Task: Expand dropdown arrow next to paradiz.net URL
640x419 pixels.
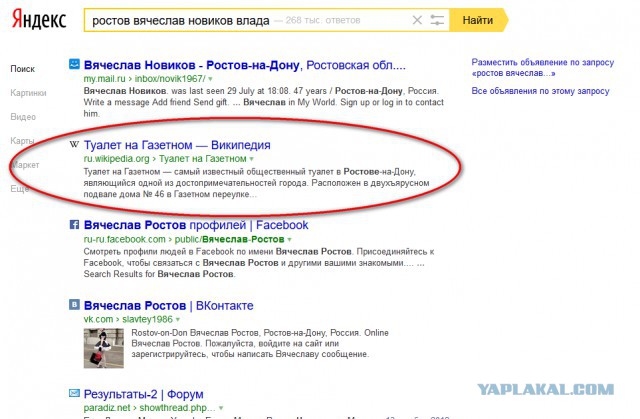Action: click(x=221, y=408)
